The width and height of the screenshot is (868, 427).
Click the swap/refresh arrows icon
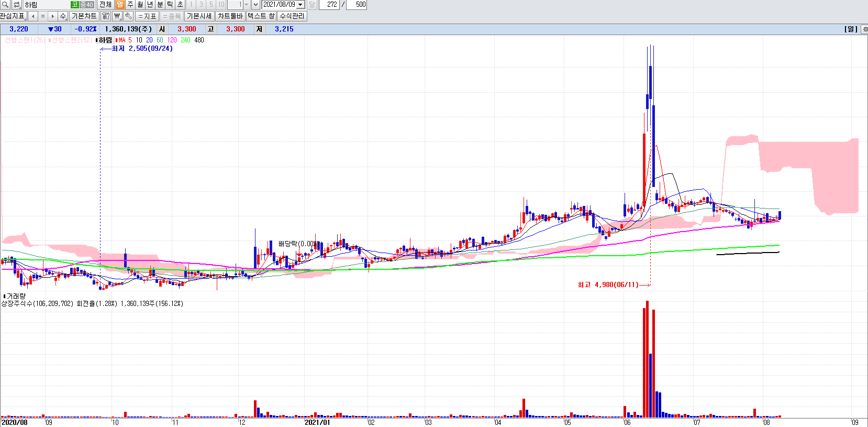pyautogui.click(x=16, y=5)
